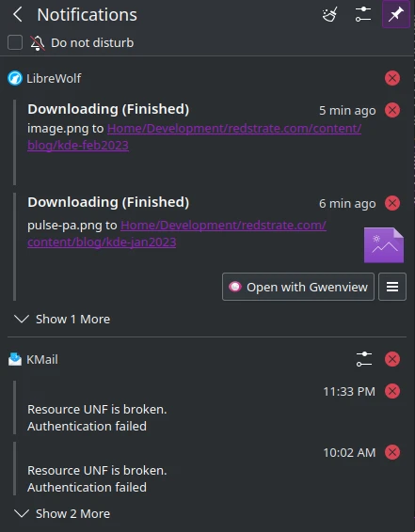Clear all notification history with broom icon

[329, 15]
